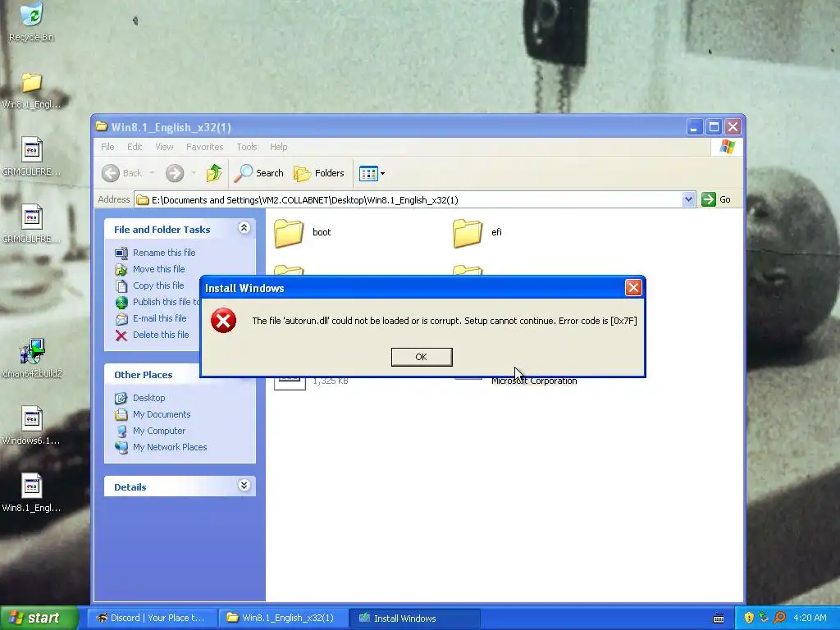Click E-mail this file link
Viewport: 840px width, 630px height.
point(160,318)
